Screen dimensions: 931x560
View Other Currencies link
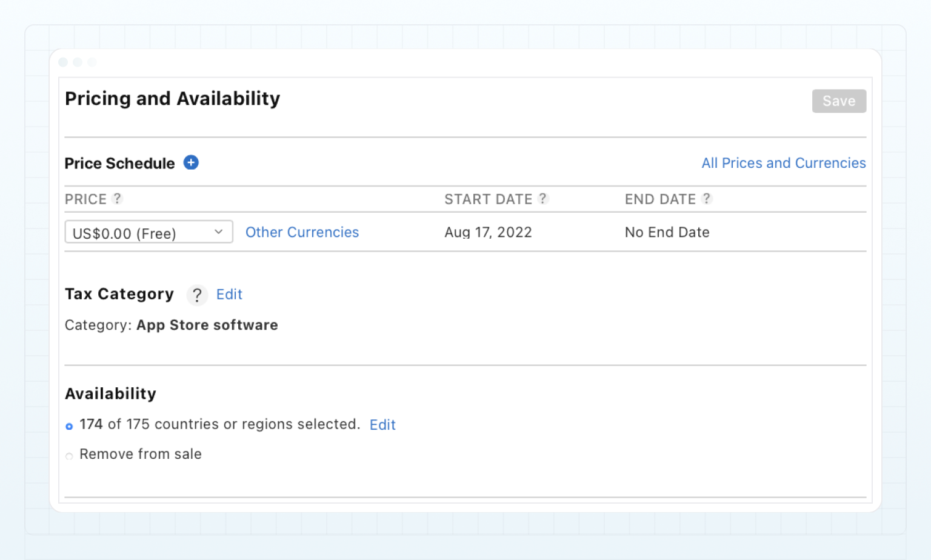302,232
